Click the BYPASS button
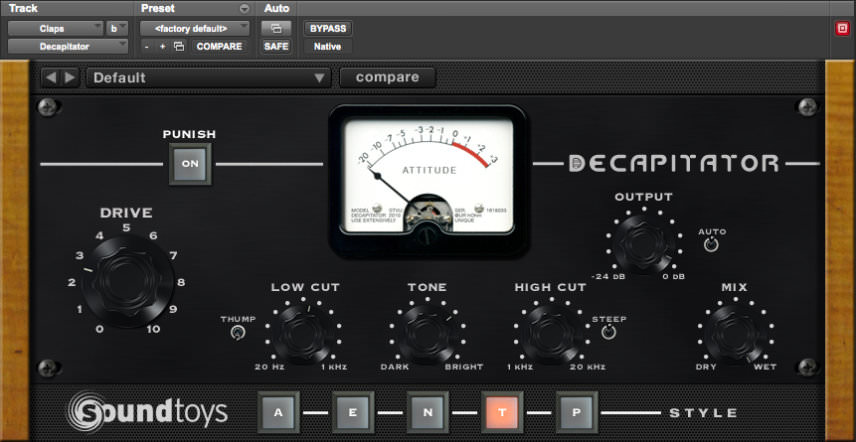Screen dimensions: 856x442 click(x=328, y=28)
